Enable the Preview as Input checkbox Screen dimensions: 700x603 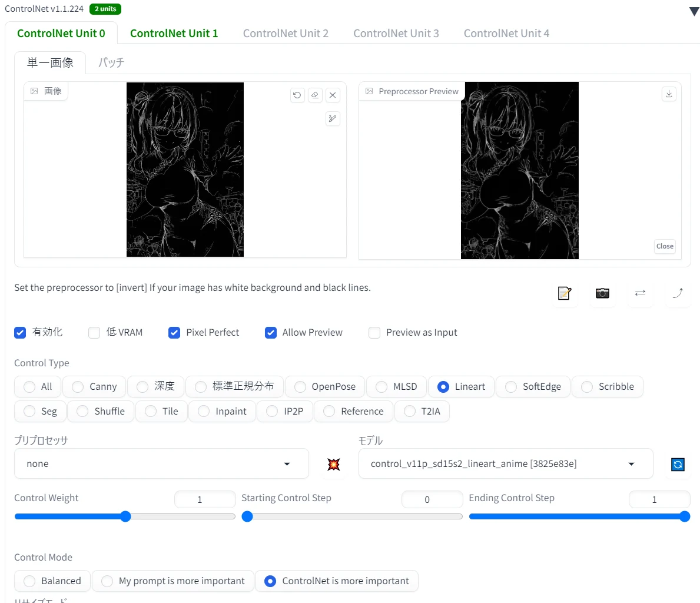pos(374,333)
